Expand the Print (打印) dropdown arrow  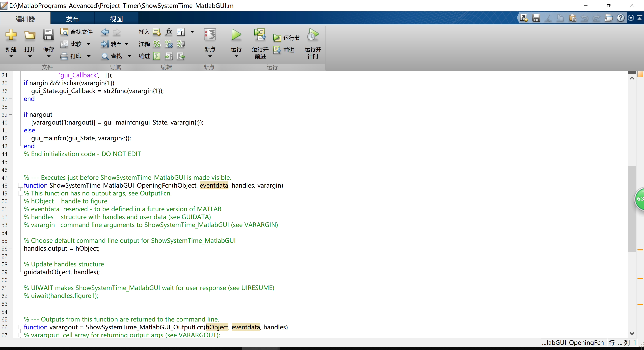pos(89,56)
